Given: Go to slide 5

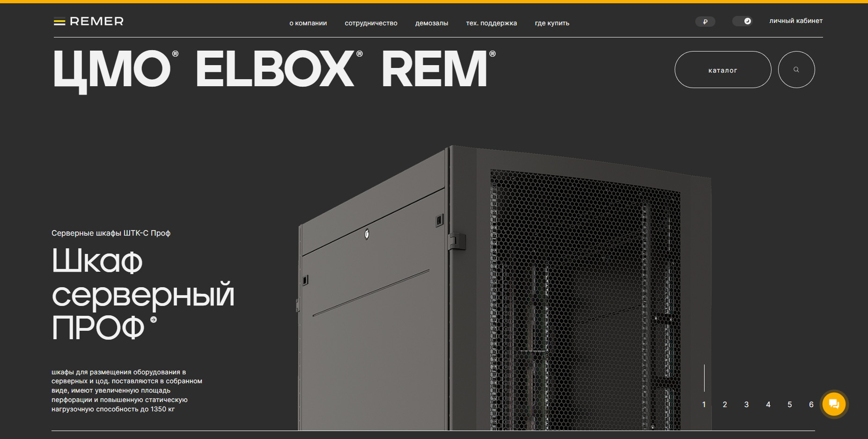Looking at the screenshot, I should coord(789,404).
